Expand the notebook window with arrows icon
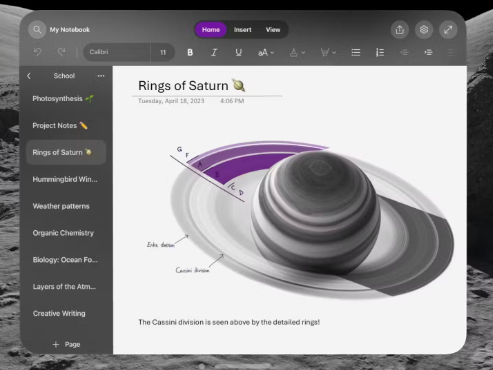Viewport: 493px width, 370px height. (448, 30)
